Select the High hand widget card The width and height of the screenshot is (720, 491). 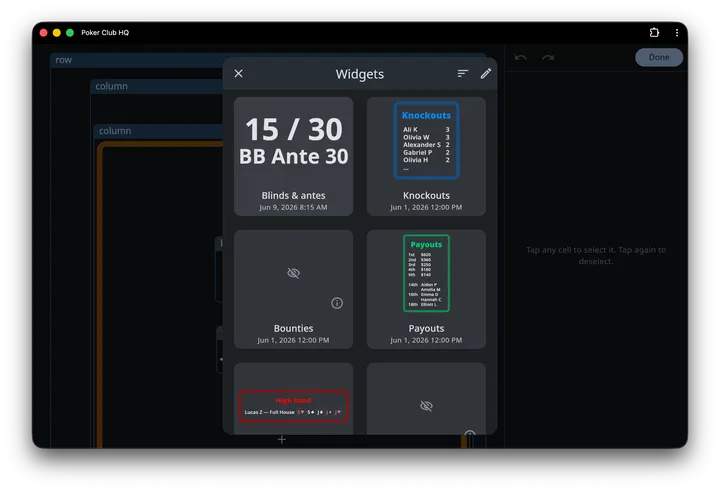tap(293, 398)
